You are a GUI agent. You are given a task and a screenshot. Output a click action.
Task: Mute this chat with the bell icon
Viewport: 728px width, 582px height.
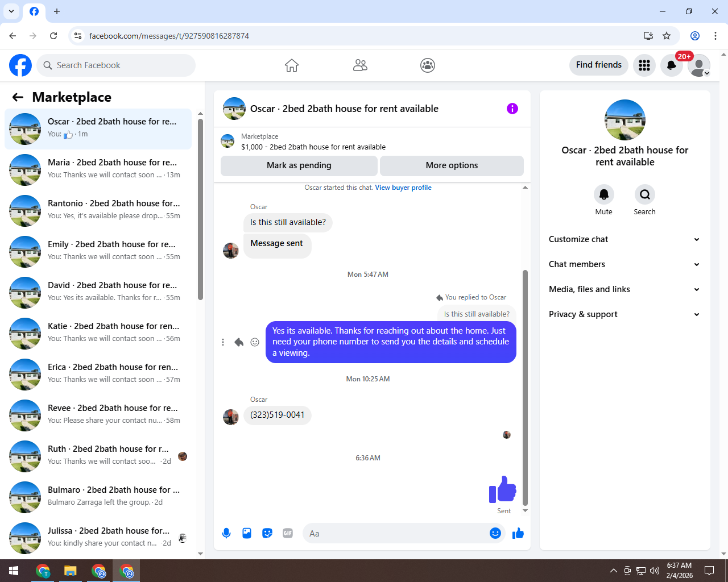point(604,194)
